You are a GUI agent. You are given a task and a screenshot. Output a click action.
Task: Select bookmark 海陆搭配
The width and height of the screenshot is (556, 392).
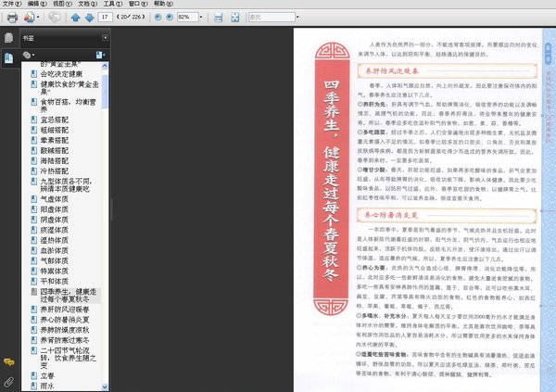55,160
